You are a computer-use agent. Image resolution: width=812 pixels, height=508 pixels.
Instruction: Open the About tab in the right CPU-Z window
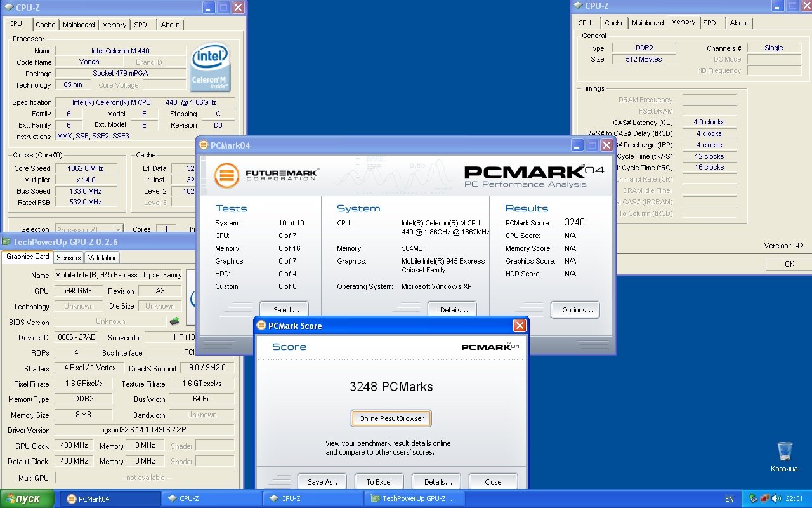tap(738, 23)
